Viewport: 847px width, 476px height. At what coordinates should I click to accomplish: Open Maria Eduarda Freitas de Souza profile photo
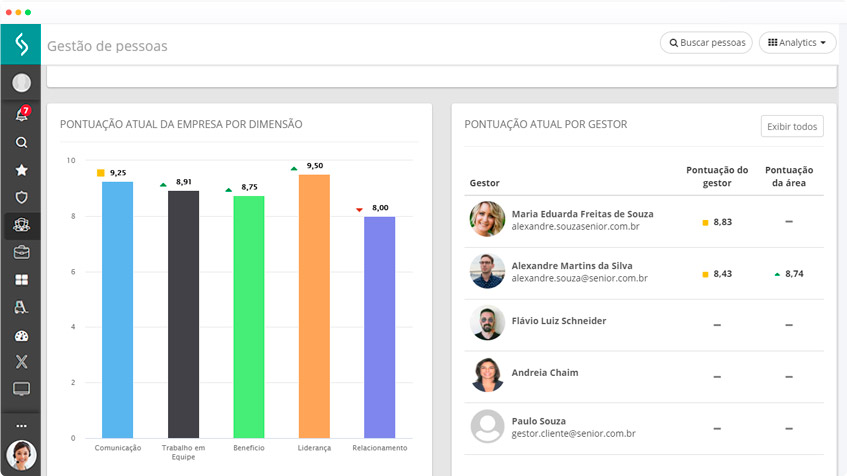[487, 219]
